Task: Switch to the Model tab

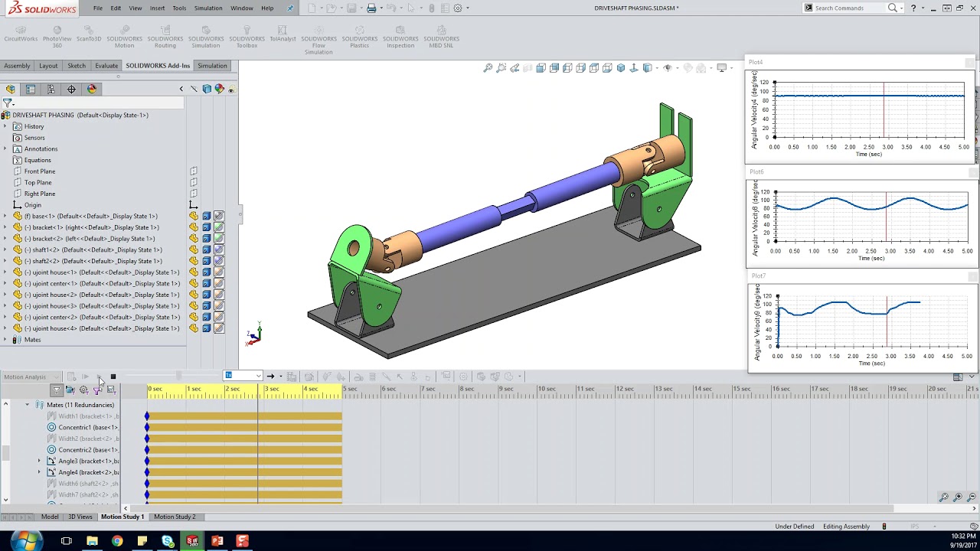Action: tap(50, 517)
